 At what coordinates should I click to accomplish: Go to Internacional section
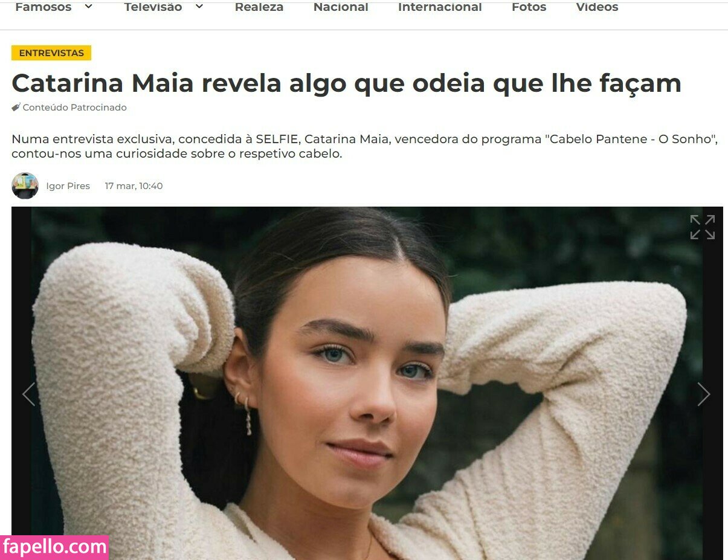pos(440,7)
